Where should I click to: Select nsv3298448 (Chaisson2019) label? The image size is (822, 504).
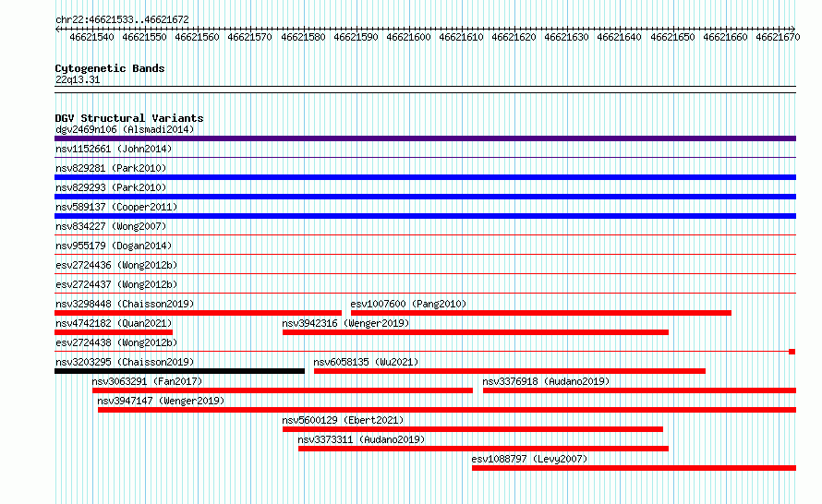(125, 304)
